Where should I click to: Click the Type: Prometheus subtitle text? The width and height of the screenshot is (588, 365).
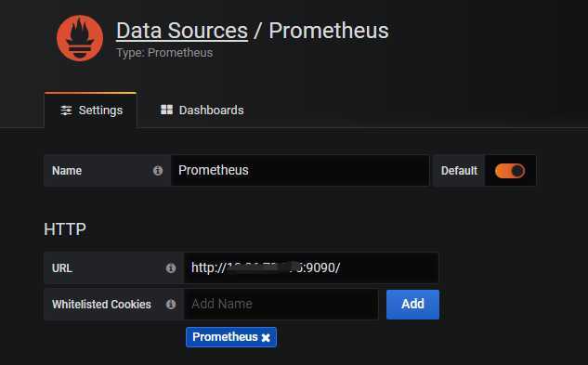(164, 53)
